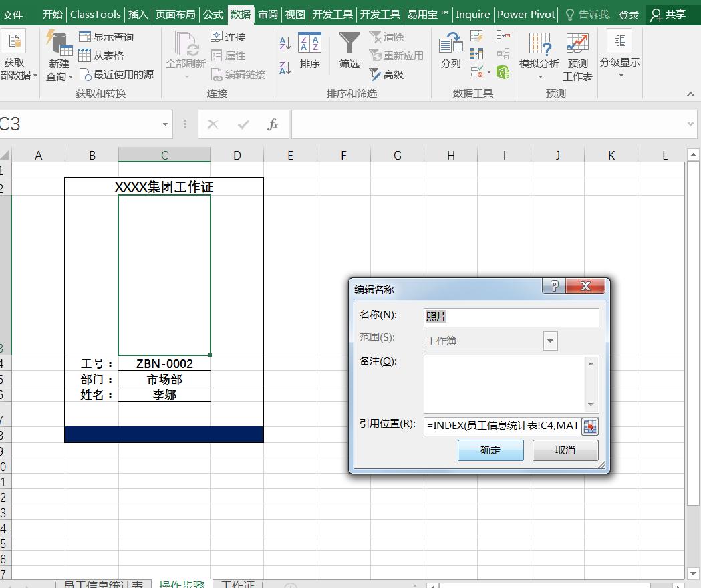Click the 名称 field containing 照片

click(x=511, y=316)
